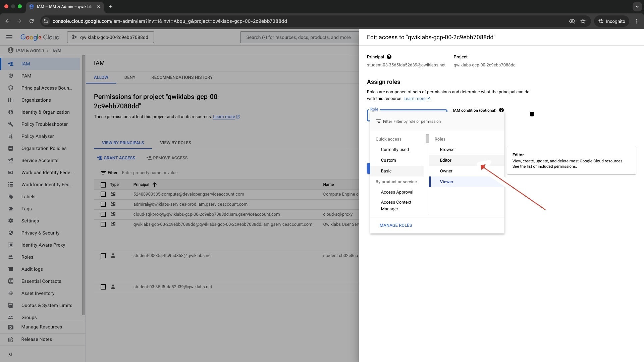Open the Chrome three-dot menu
This screenshot has height=362, width=644.
point(637,21)
